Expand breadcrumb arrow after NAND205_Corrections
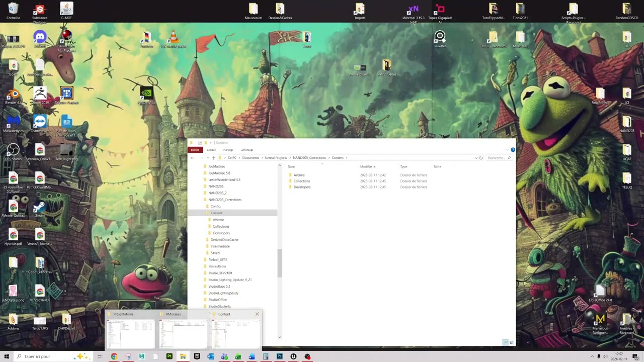The width and height of the screenshot is (644, 362). [x=329, y=158]
